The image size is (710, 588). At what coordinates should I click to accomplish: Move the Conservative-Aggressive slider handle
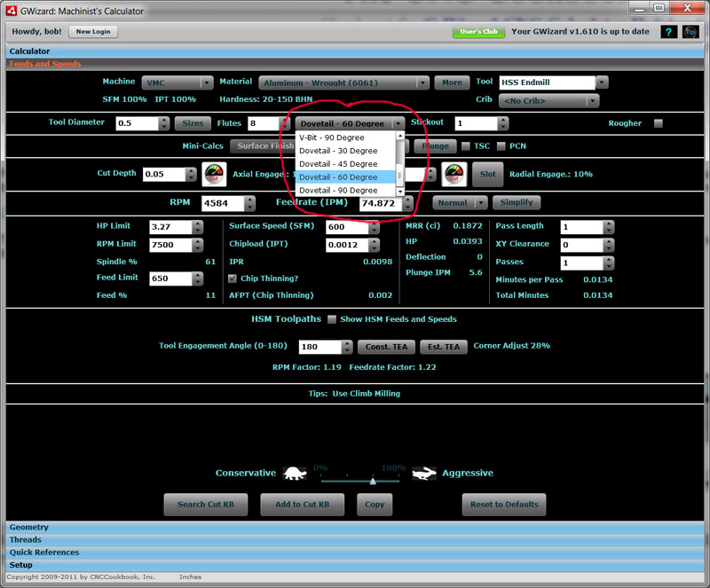pyautogui.click(x=373, y=482)
